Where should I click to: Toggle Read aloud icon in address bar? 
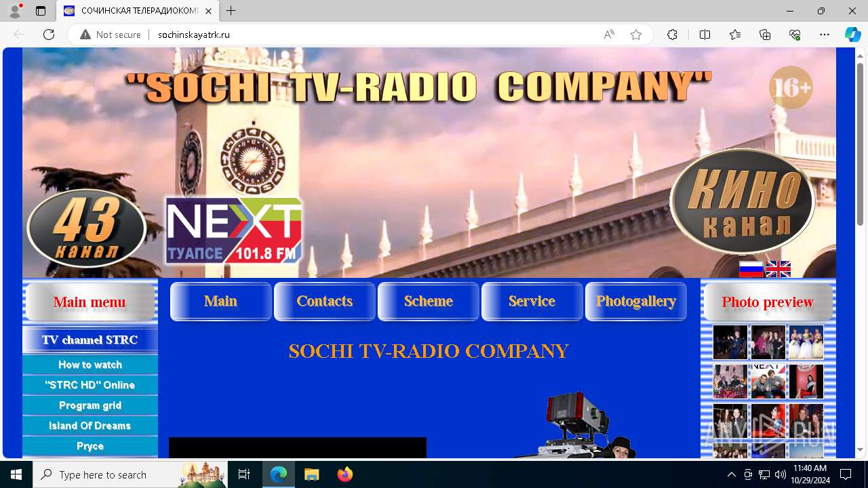pos(609,35)
